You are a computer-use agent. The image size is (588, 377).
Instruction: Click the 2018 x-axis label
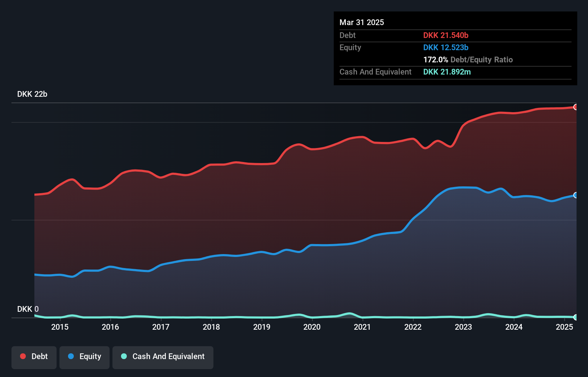pos(211,327)
